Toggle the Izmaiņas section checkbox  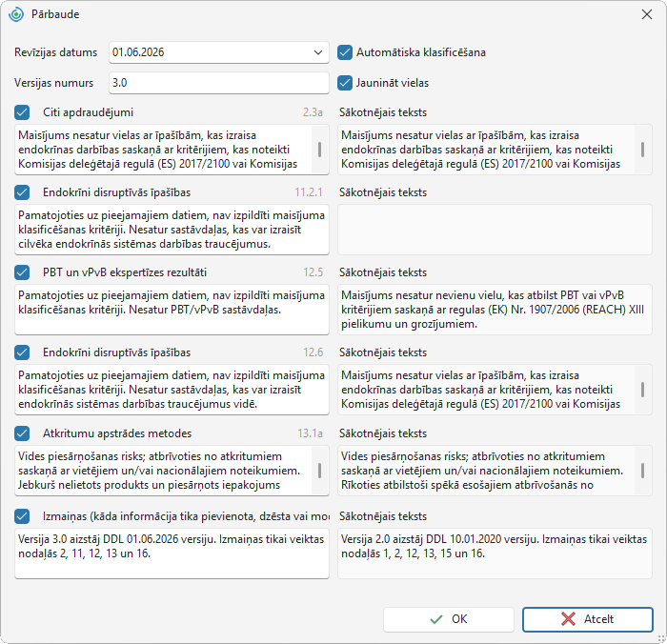(x=22, y=516)
